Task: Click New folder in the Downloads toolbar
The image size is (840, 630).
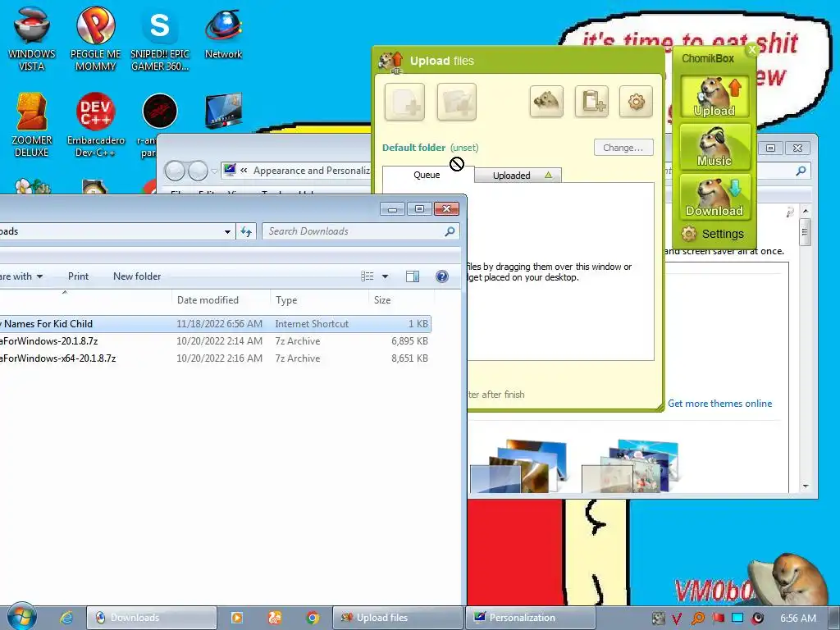Action: [x=137, y=276]
